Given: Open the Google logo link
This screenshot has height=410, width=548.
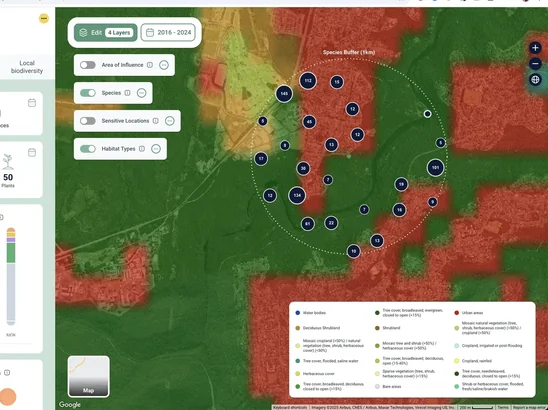Looking at the screenshot, I should (x=70, y=405).
